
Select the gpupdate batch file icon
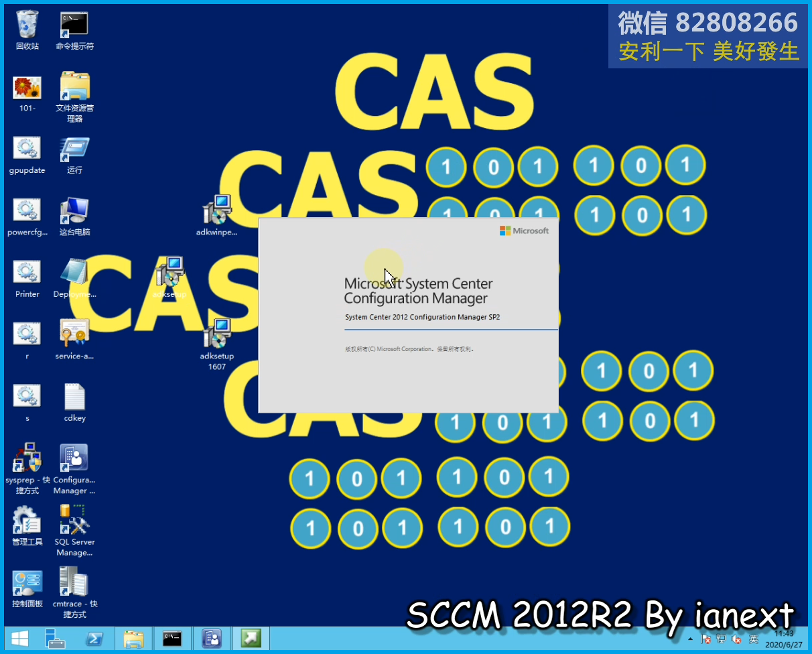[x=27, y=155]
